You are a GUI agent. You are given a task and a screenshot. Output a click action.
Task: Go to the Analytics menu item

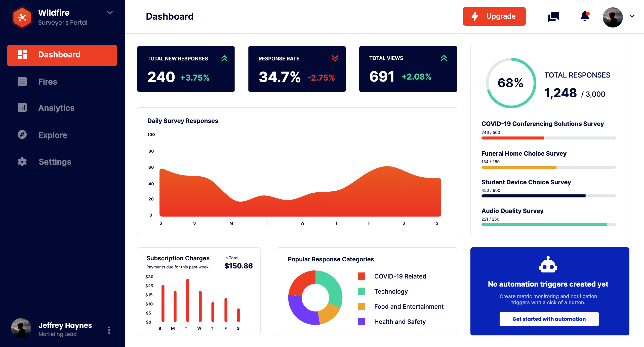tap(56, 108)
